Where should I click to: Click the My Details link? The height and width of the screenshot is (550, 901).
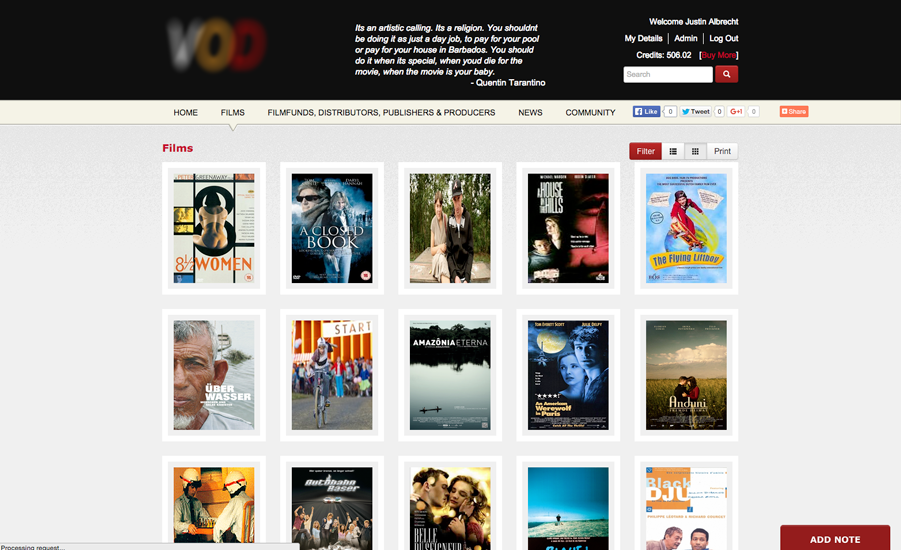coord(644,39)
